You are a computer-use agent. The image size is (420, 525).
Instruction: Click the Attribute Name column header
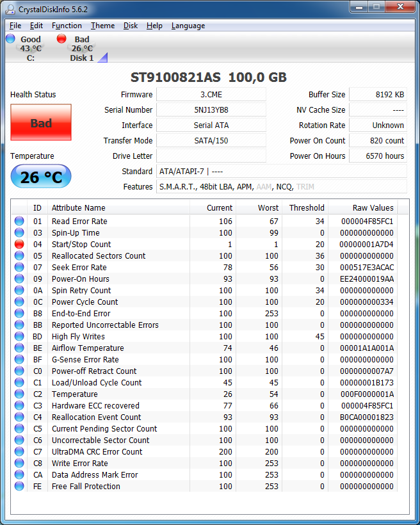[119, 207]
